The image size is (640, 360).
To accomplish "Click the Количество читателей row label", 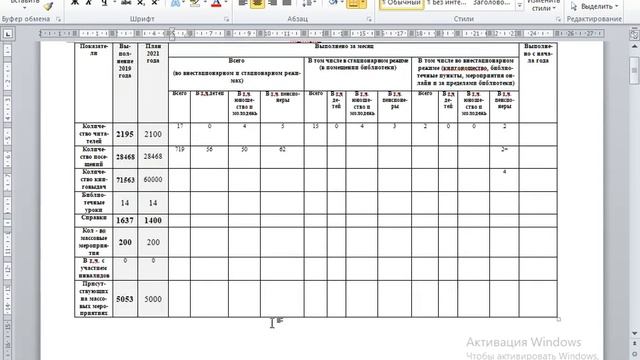I will (x=93, y=134).
